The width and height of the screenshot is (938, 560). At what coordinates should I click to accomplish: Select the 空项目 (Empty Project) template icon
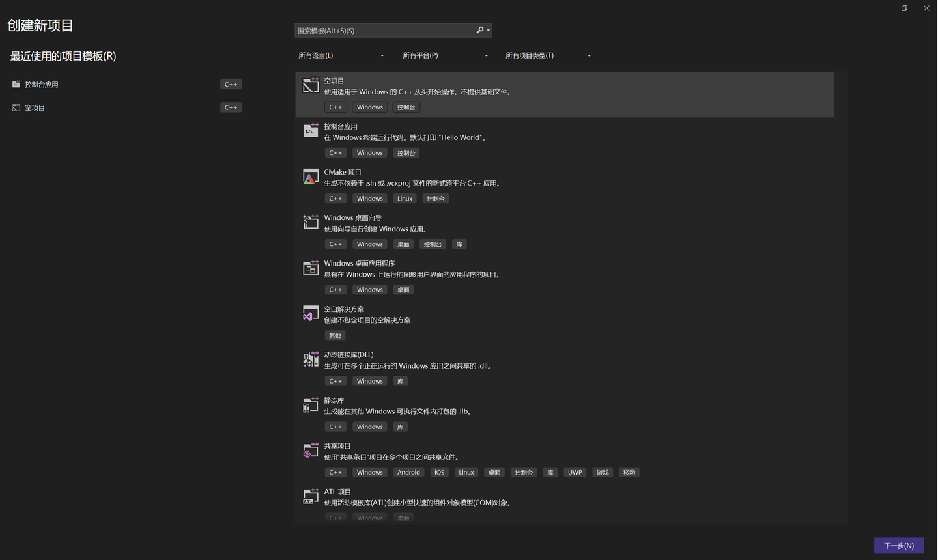[x=311, y=85]
